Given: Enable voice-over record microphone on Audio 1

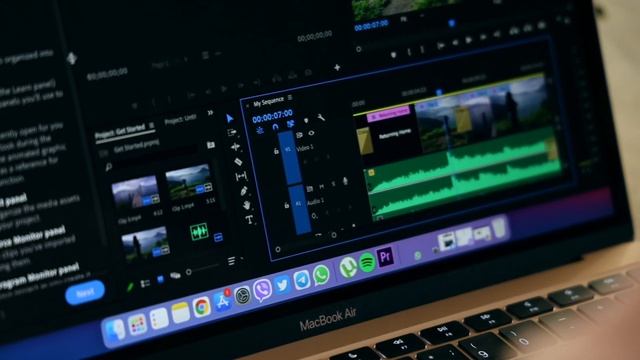Looking at the screenshot, I should coord(345,181).
